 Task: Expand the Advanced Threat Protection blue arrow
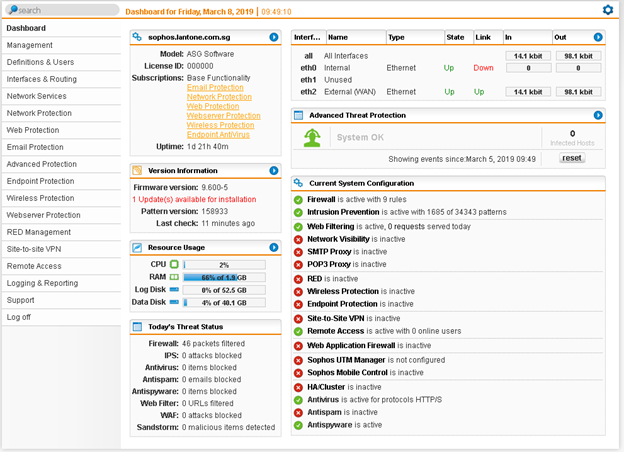pyautogui.click(x=598, y=115)
